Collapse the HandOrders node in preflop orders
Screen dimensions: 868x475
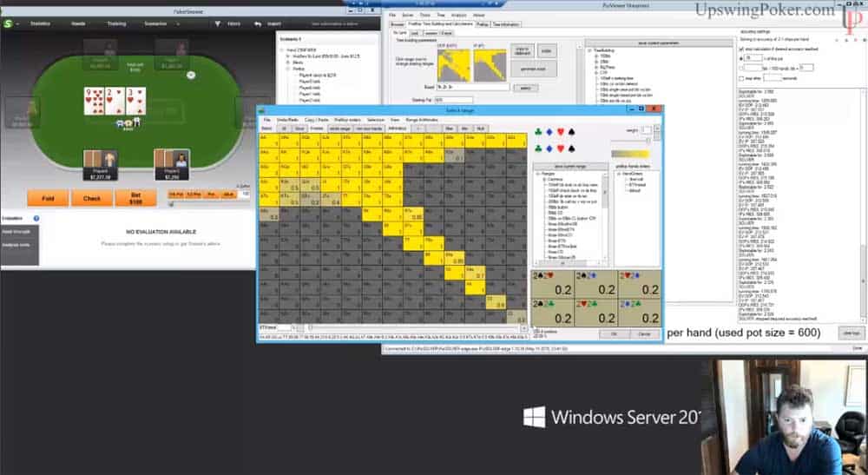coord(619,174)
